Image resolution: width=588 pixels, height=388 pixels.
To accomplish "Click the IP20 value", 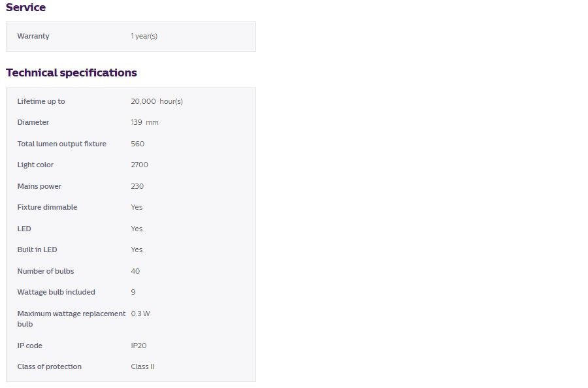I will coord(139,346).
